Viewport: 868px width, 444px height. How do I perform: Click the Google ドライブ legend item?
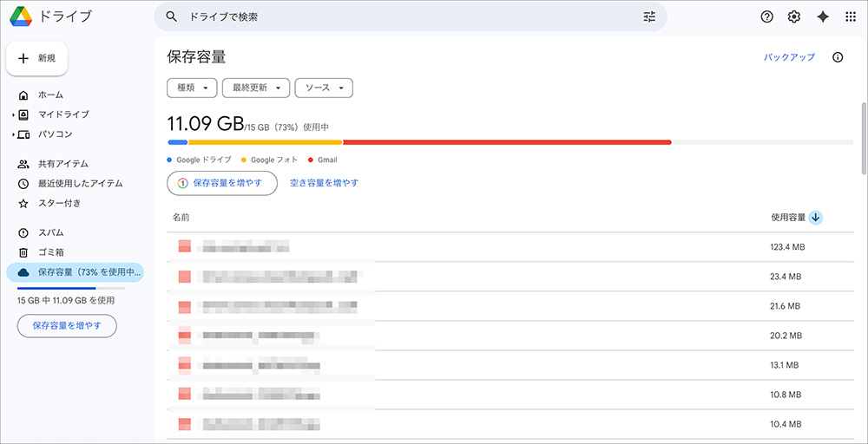[x=200, y=160]
